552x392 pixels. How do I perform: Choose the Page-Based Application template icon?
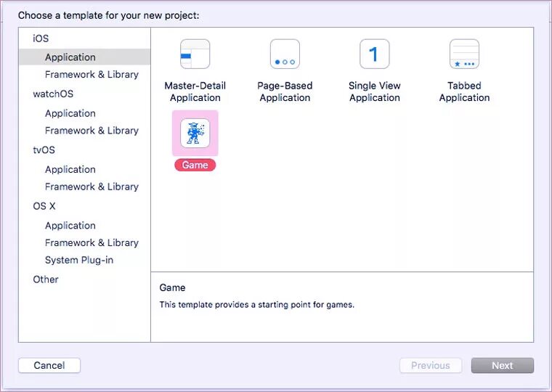pos(285,54)
